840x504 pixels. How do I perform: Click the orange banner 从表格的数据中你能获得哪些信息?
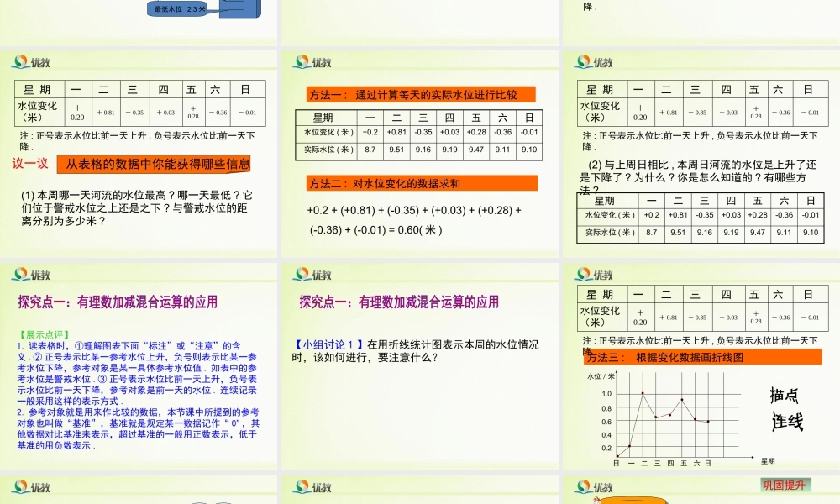(155, 165)
